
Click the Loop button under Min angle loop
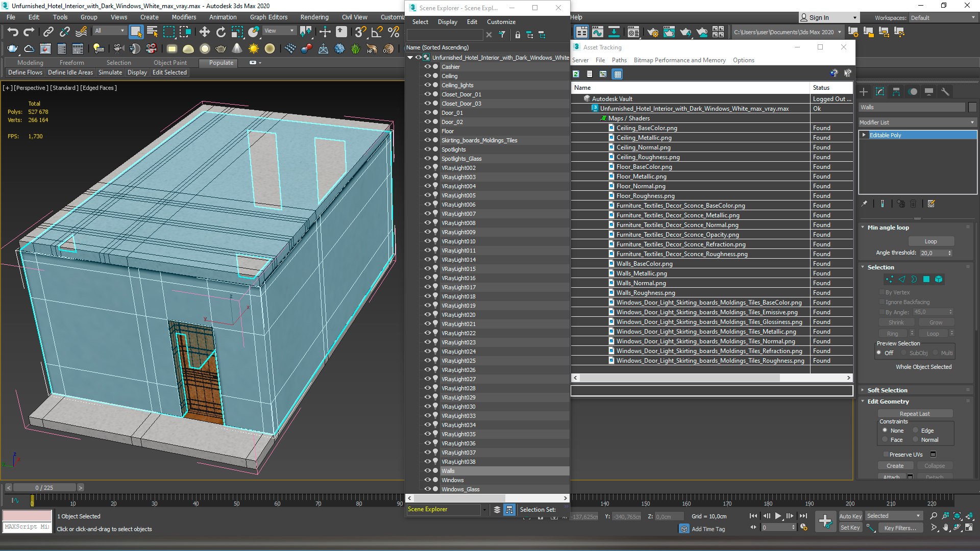(x=930, y=241)
